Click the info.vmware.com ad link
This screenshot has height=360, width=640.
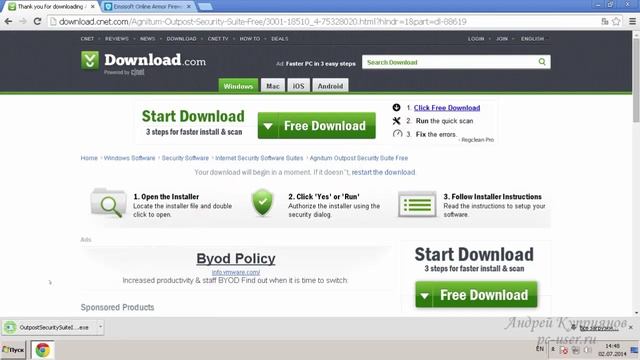pos(236,272)
